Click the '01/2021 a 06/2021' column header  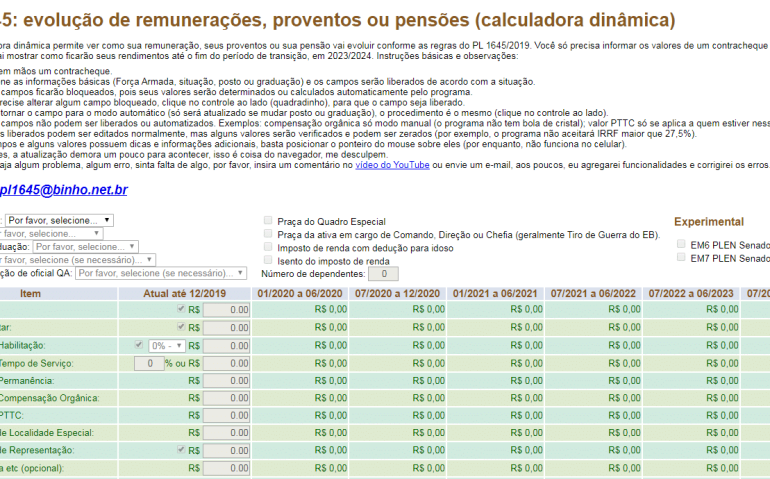point(495,294)
